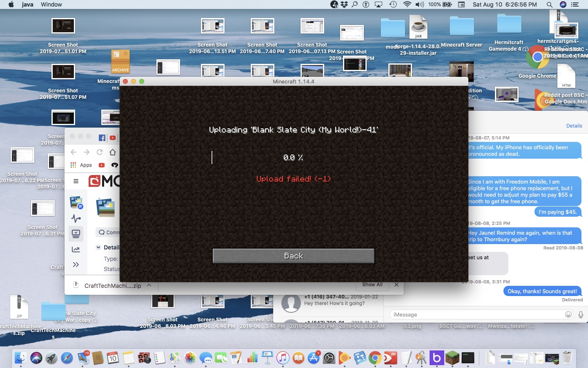
Task: Select the highlighted checklist monitor sidebar icon
Action: tap(76, 233)
